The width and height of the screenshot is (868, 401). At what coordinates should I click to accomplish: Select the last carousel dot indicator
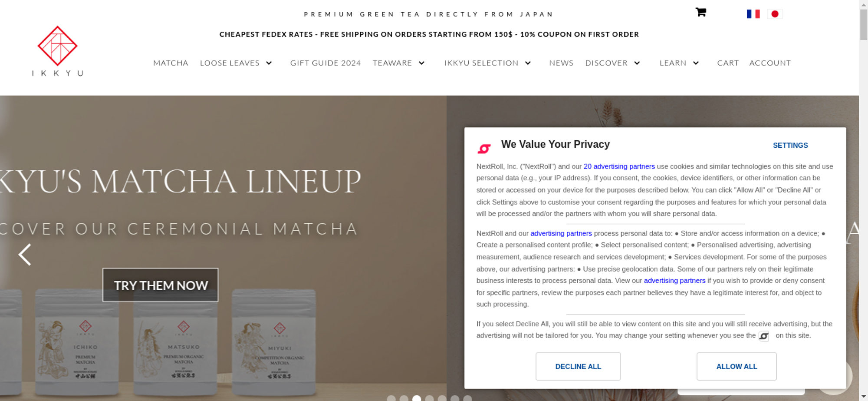pos(467,398)
